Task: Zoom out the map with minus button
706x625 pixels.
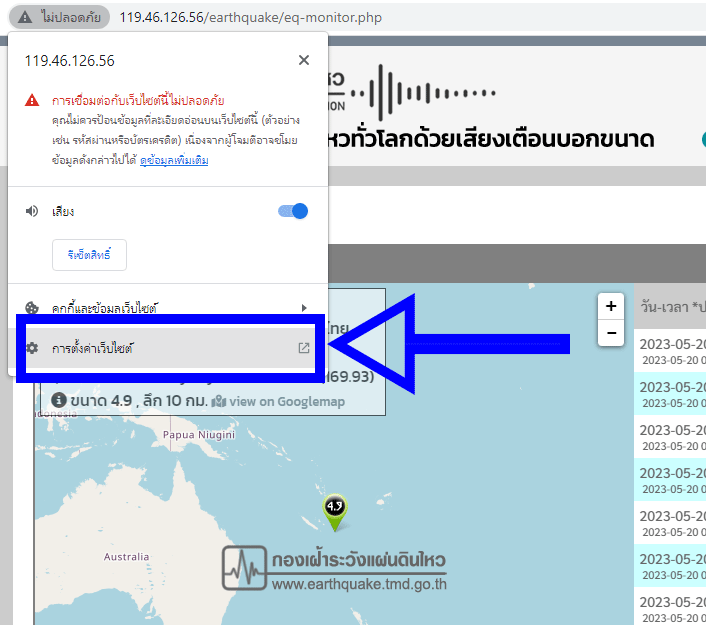Action: (x=611, y=333)
